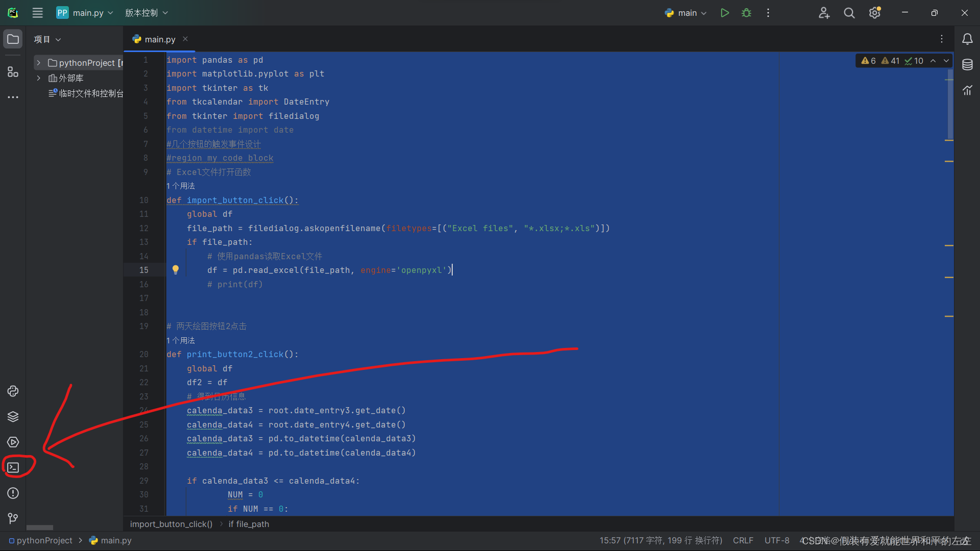Show more tool windows ellipsis
Image resolution: width=980 pixels, height=551 pixels.
(13, 97)
